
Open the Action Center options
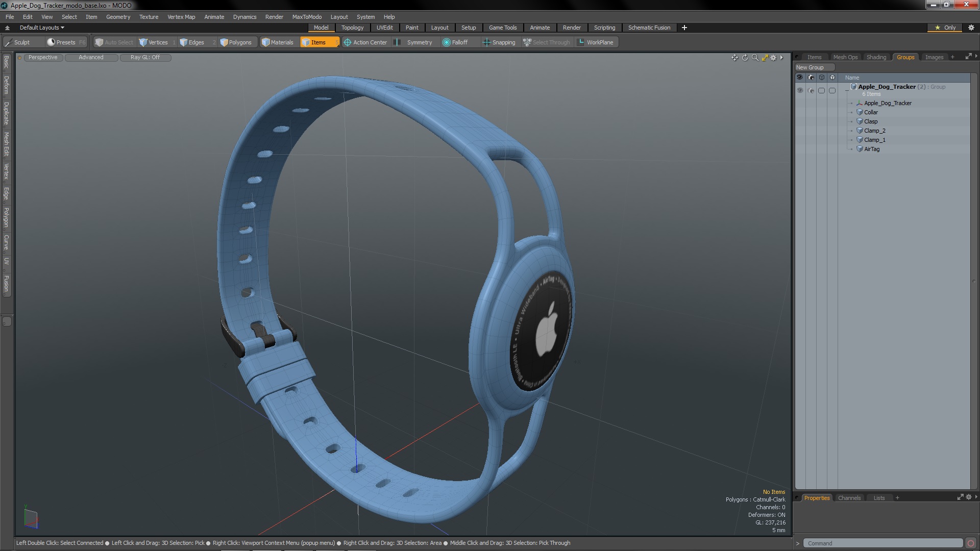[x=365, y=42]
